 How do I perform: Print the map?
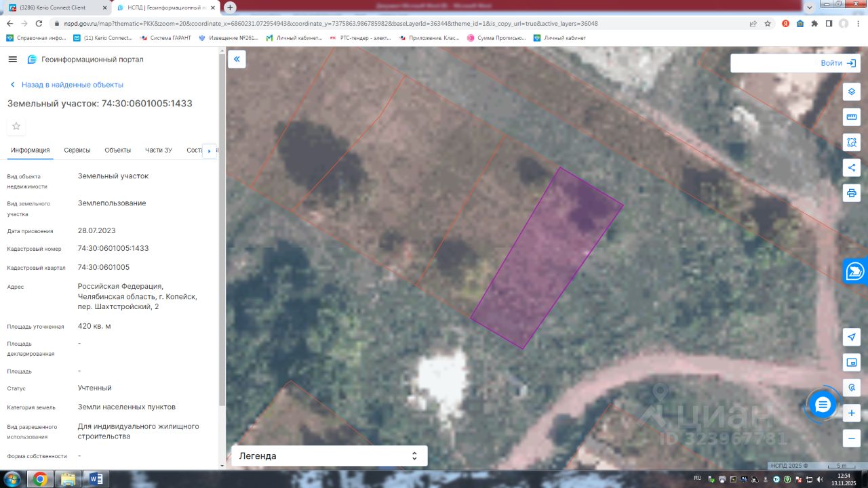click(852, 192)
